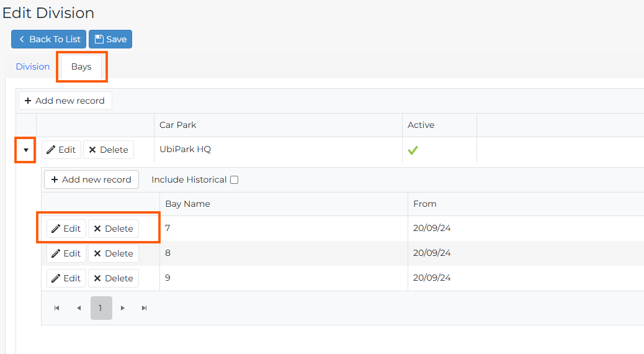This screenshot has height=354, width=644.
Task: Click the Edit Division heading
Action: [48, 13]
